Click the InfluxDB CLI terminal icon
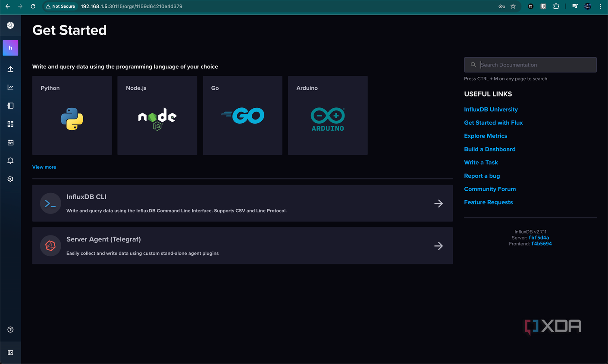 click(x=50, y=204)
